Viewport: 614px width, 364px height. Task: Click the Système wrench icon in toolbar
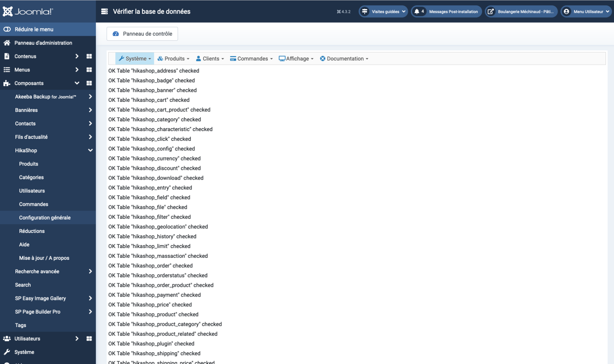[x=121, y=58]
